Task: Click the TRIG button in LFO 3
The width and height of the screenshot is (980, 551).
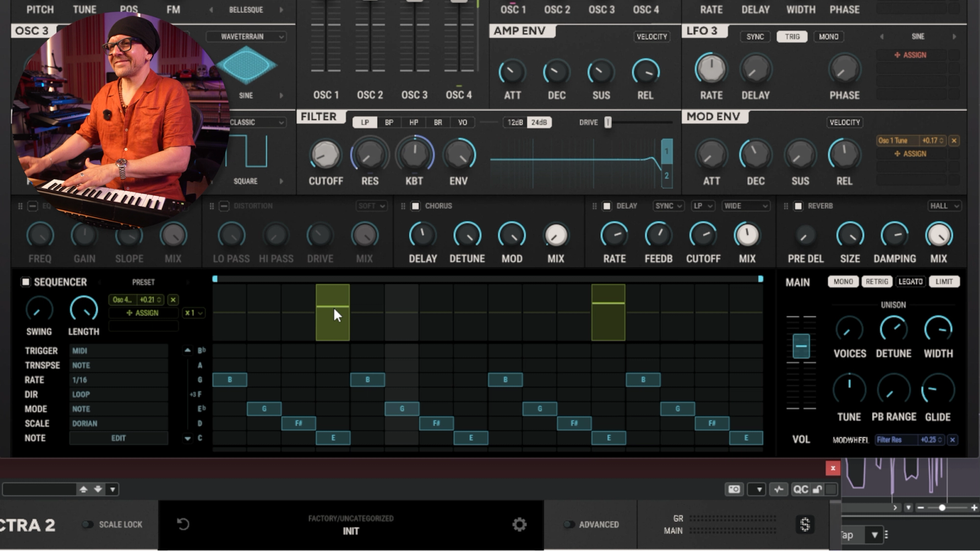Action: coord(792,37)
